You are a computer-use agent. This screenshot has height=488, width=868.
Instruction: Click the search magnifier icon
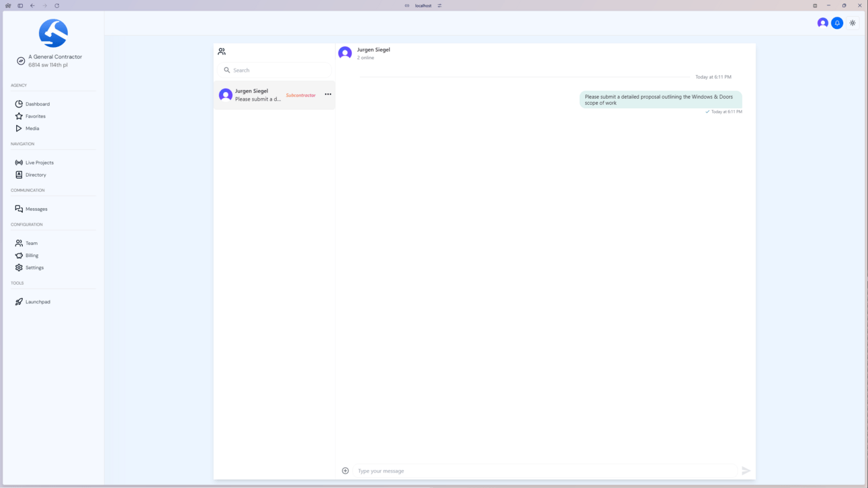coord(227,70)
